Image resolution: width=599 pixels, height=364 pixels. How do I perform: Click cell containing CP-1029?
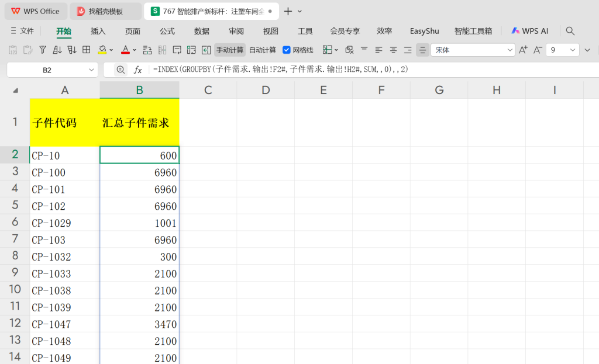coord(64,223)
